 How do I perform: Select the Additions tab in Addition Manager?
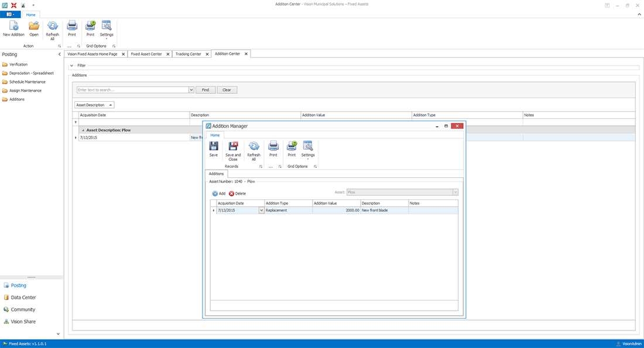[x=216, y=174]
